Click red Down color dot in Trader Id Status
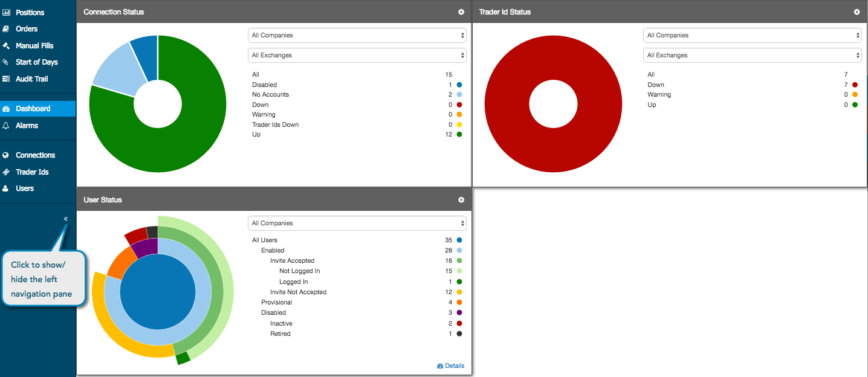This screenshot has height=377, width=868. pyautogui.click(x=855, y=85)
